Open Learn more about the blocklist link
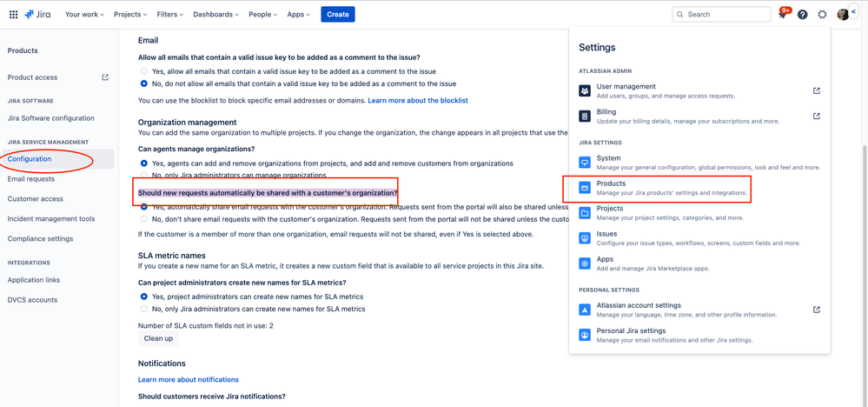Viewport: 868px width, 407px height. click(x=418, y=100)
